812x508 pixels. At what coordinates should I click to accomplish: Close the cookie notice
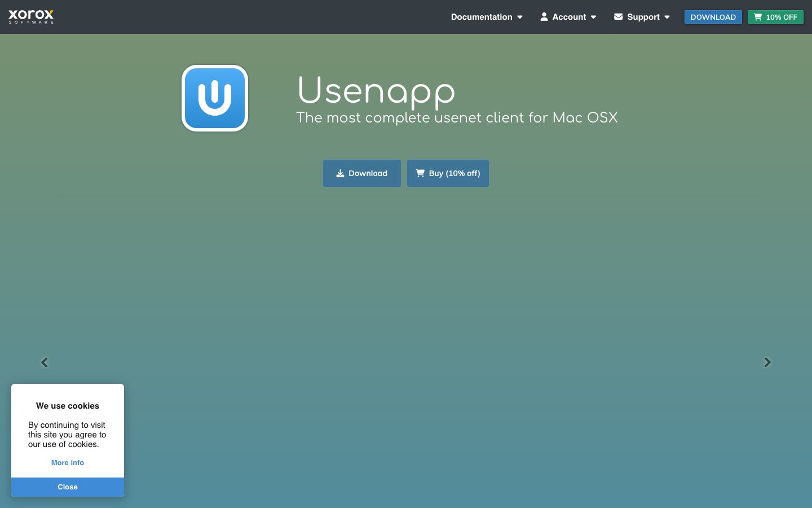coord(68,487)
